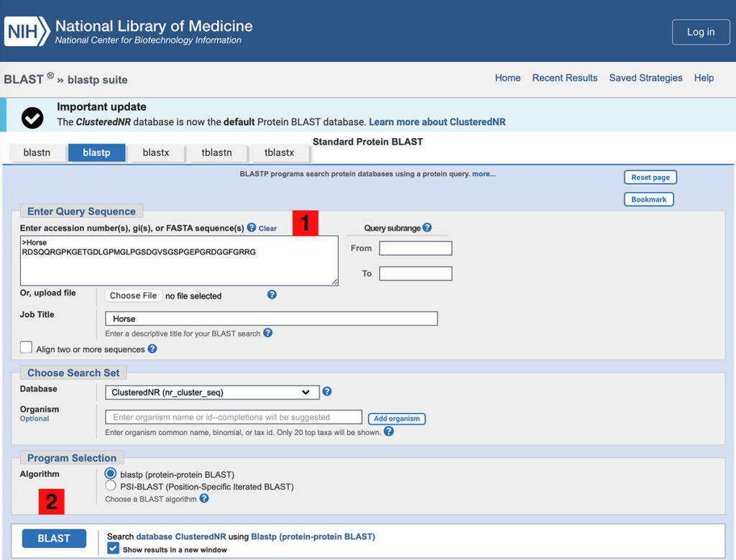The height and width of the screenshot is (560, 736).
Task: Open the Help navigation link
Action: click(704, 78)
